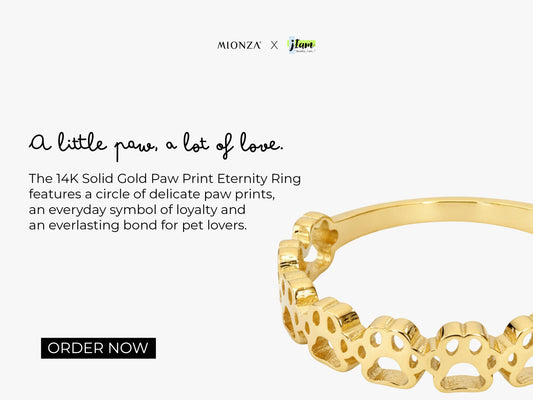This screenshot has width=533, height=400.
Task: Click the front-facing paw print nearest the right edge
Action: (518, 352)
